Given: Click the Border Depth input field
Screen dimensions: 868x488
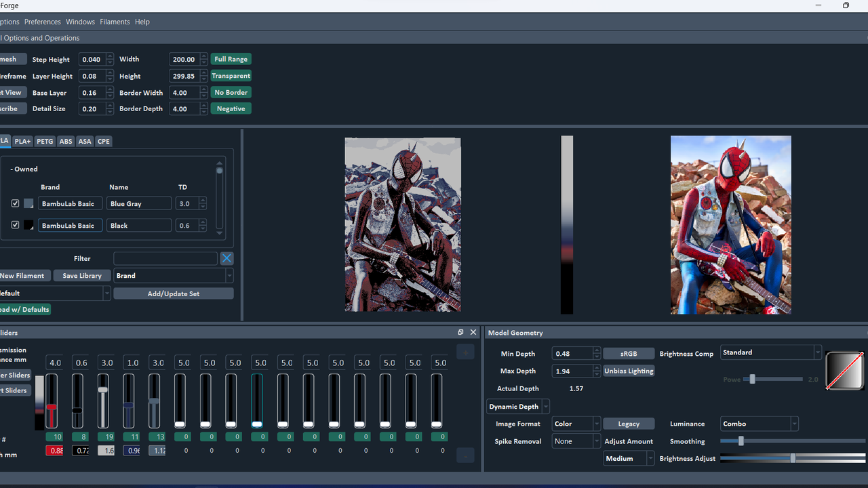Looking at the screenshot, I should [x=183, y=108].
